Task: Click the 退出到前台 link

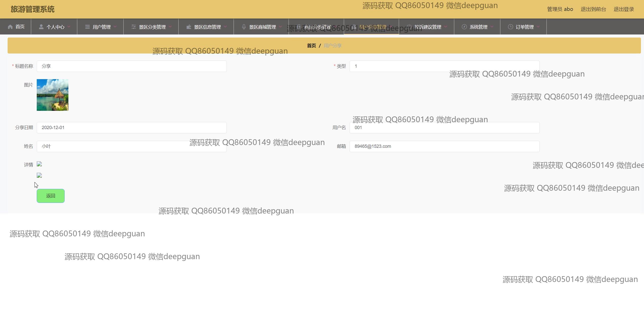Action: [593, 9]
